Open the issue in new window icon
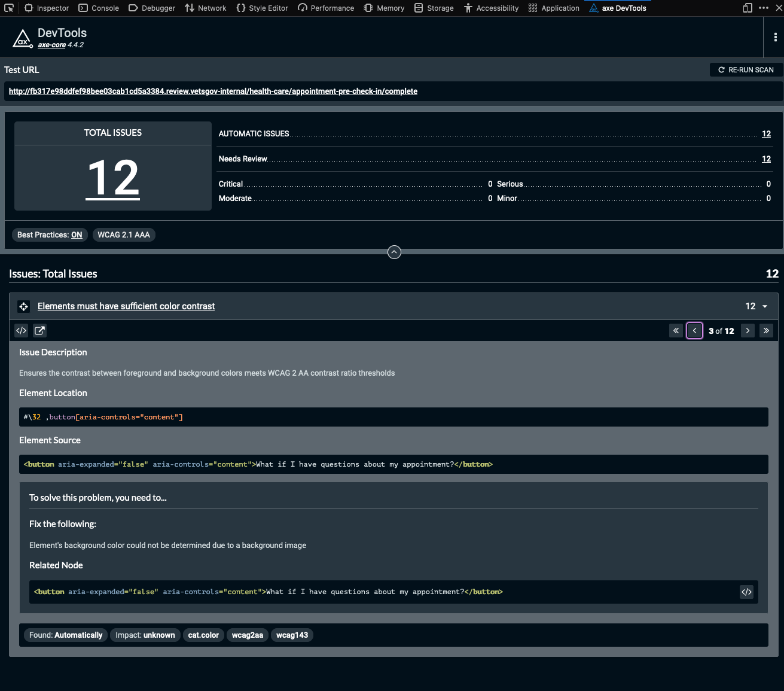784x691 pixels. click(39, 330)
